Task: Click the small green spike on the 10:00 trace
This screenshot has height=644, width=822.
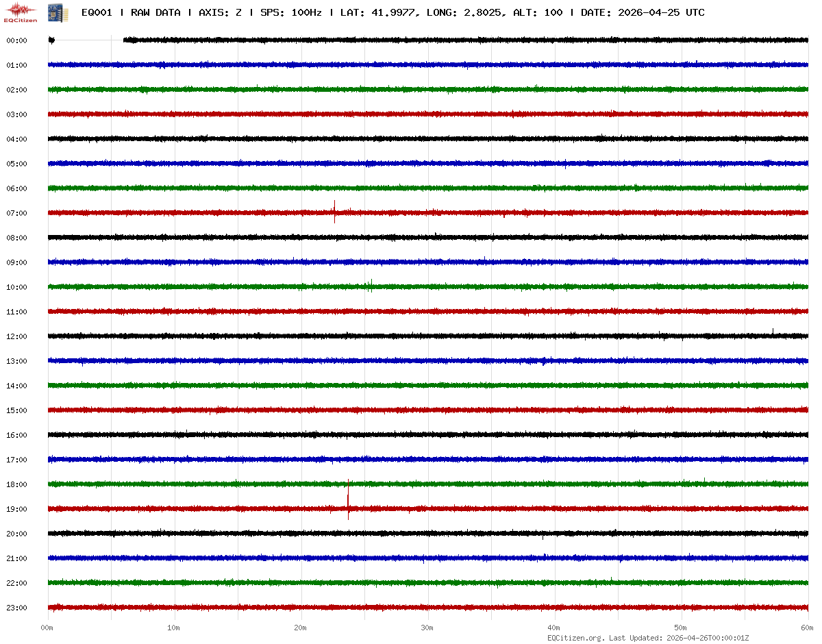Action: (371, 284)
